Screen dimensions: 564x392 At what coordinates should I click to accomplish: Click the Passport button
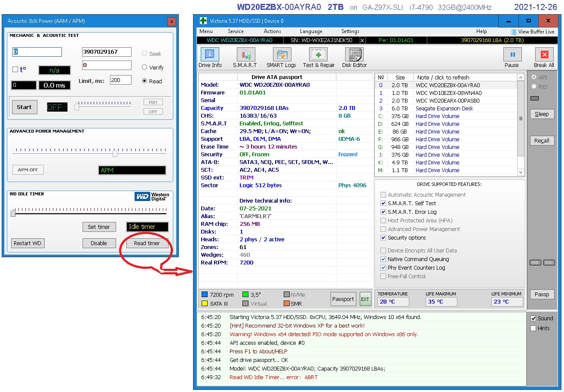tap(343, 299)
